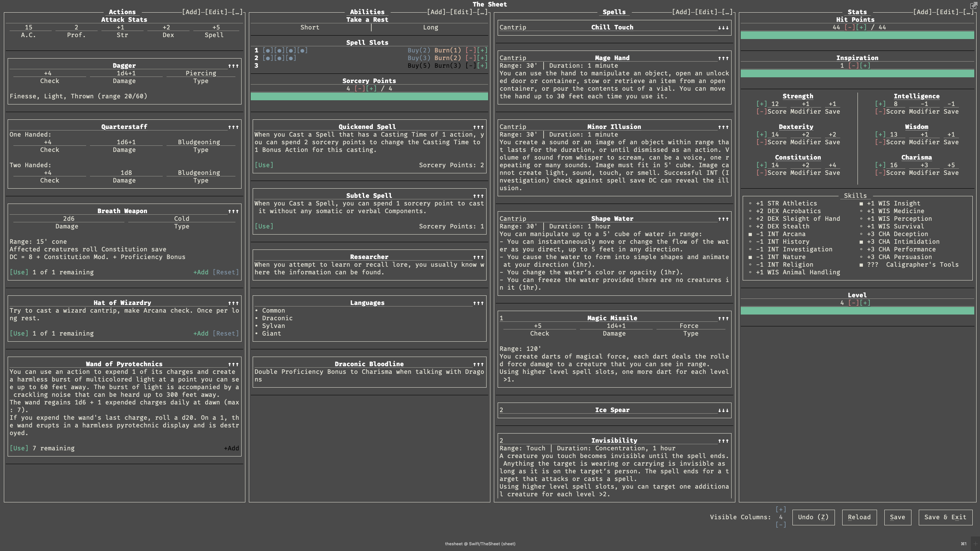
Task: Increase sorcery points with the plus button
Action: coord(371,89)
